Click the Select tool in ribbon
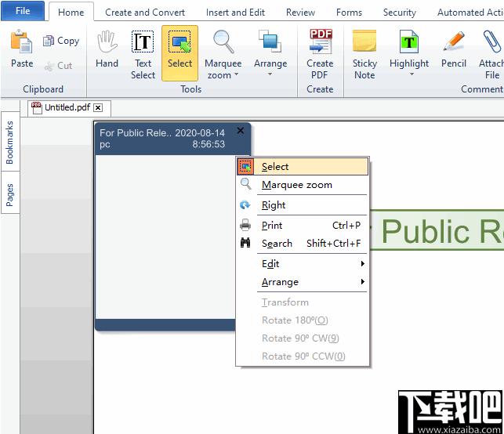 coord(179,53)
